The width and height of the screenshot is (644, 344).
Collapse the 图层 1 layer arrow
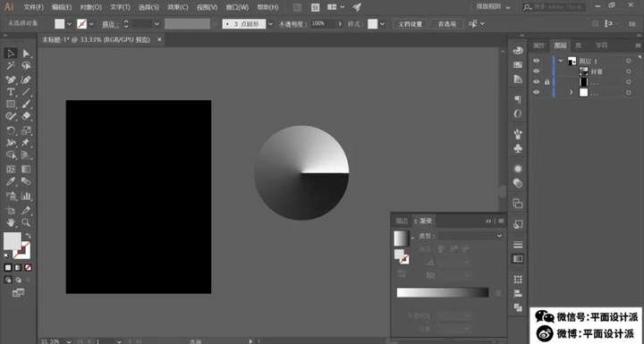561,61
